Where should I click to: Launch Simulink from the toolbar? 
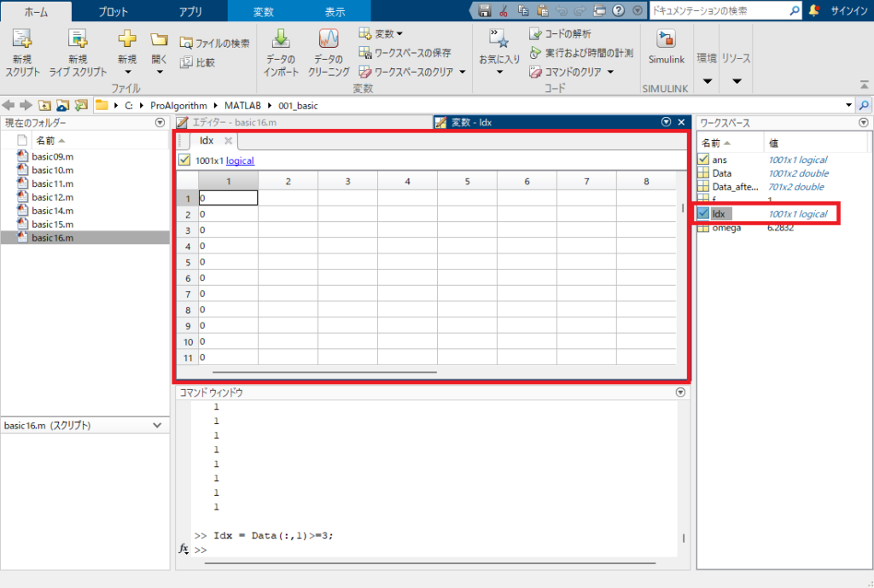pyautogui.click(x=666, y=39)
